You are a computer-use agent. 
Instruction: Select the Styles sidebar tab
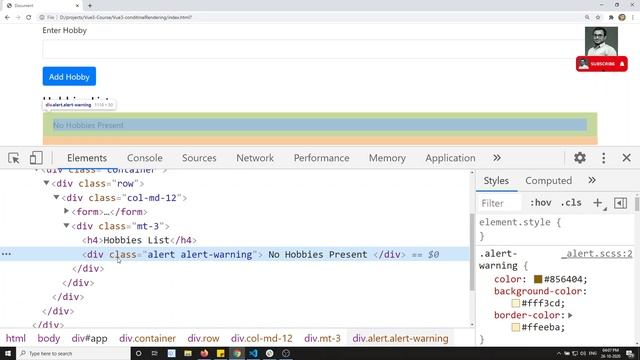point(496,181)
